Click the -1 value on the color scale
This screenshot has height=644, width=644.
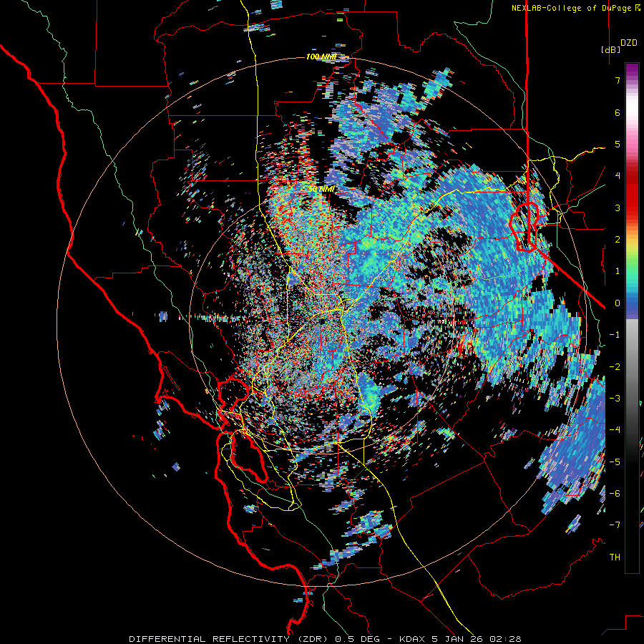tap(615, 335)
